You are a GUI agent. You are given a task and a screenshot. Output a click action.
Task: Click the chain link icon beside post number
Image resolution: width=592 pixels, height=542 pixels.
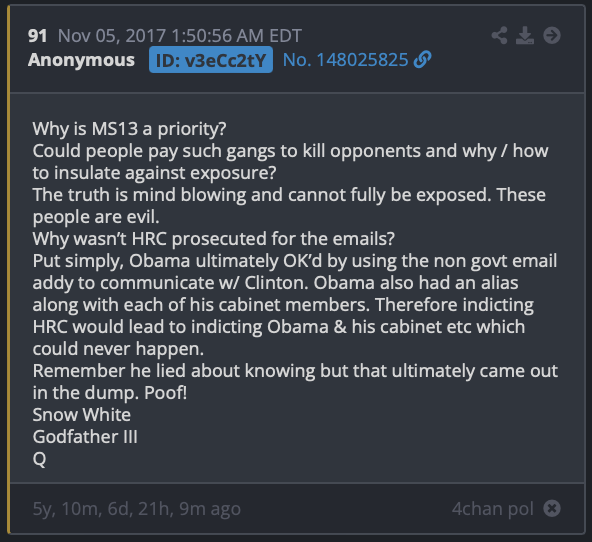tap(422, 60)
